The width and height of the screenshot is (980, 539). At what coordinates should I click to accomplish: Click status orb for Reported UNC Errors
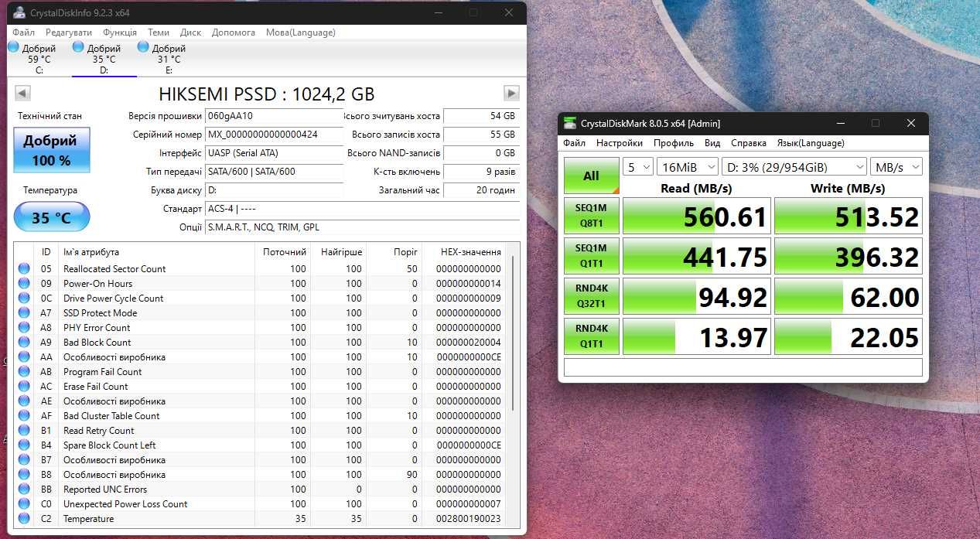tap(24, 490)
